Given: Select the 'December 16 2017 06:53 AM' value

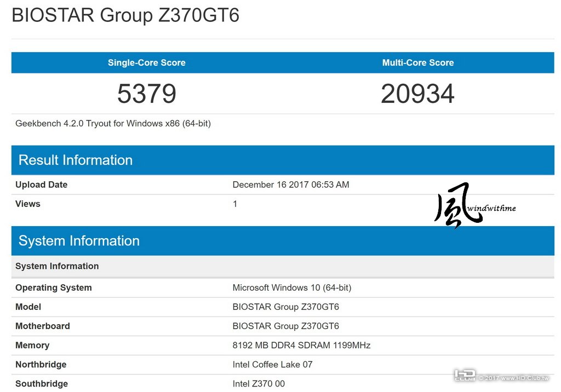Looking at the screenshot, I should (x=291, y=185).
